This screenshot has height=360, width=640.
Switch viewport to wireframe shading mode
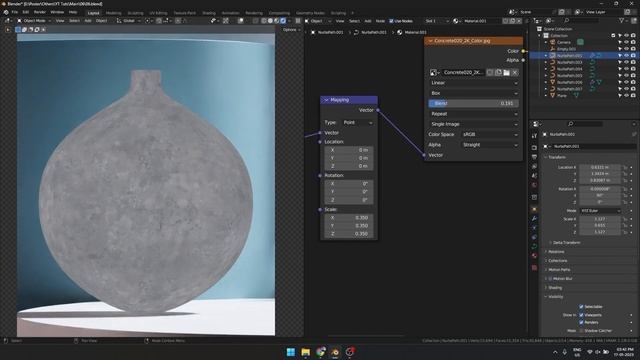pos(264,20)
